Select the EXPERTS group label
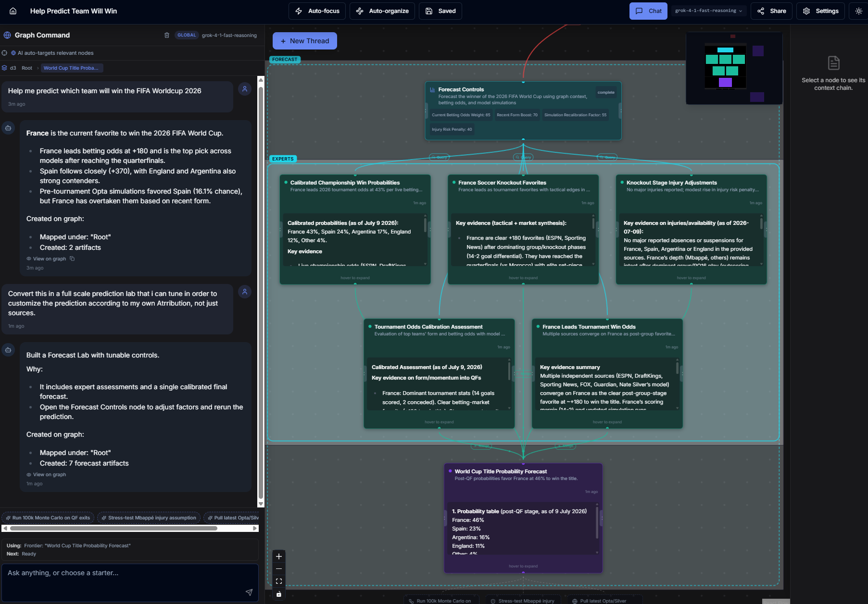 pos(283,159)
